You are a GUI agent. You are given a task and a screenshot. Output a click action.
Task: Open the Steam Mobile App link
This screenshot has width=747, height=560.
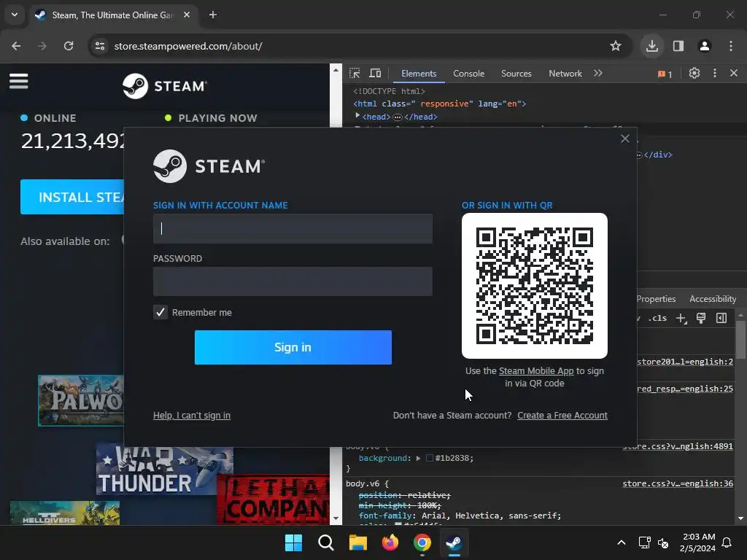536,371
